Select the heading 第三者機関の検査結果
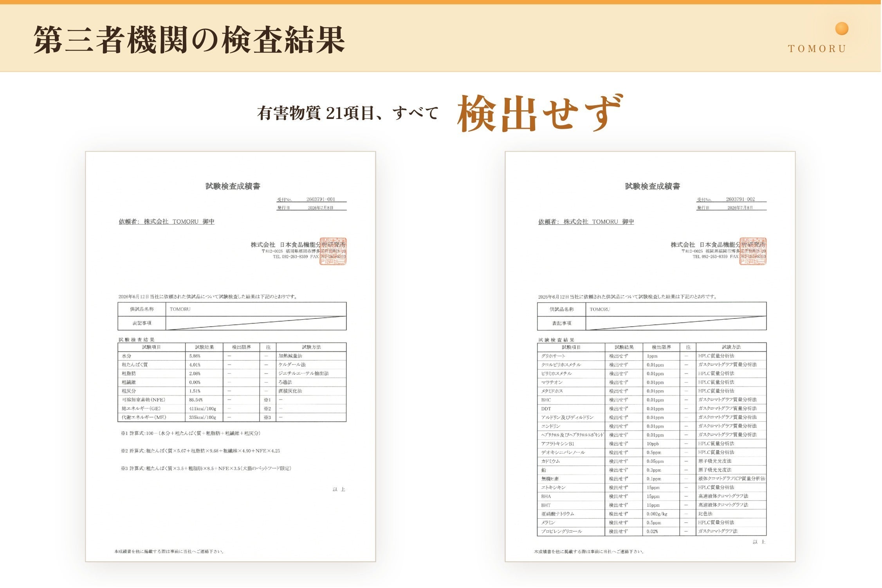Image resolution: width=882 pixels, height=588 pixels. tap(189, 40)
